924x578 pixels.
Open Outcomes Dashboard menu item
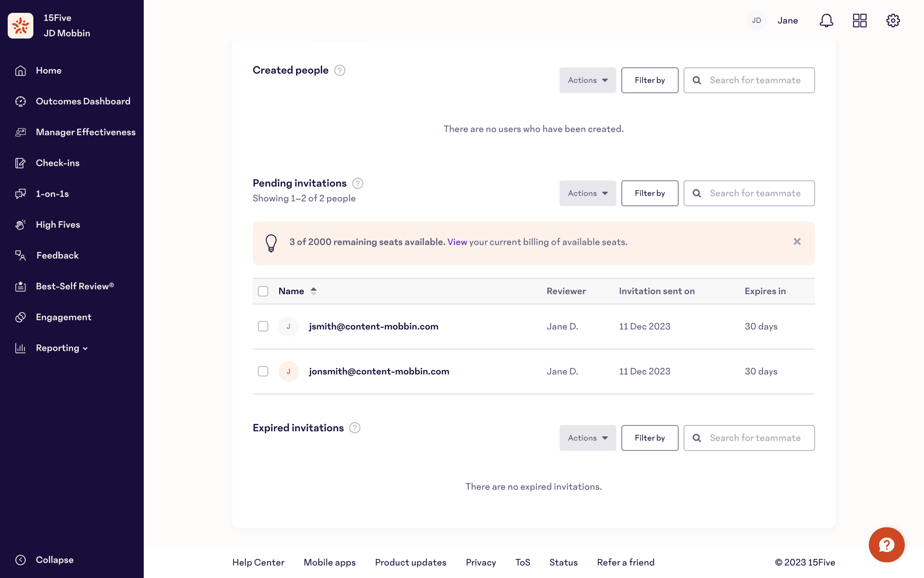[83, 102]
